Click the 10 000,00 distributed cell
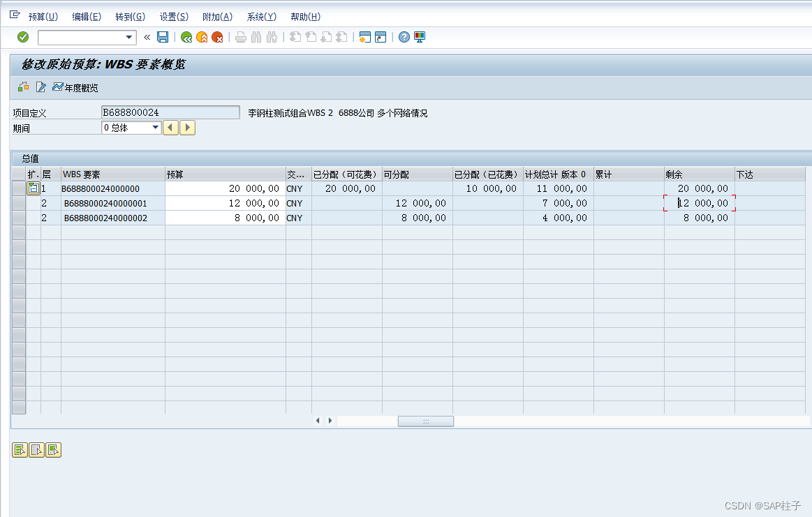 pyautogui.click(x=488, y=189)
